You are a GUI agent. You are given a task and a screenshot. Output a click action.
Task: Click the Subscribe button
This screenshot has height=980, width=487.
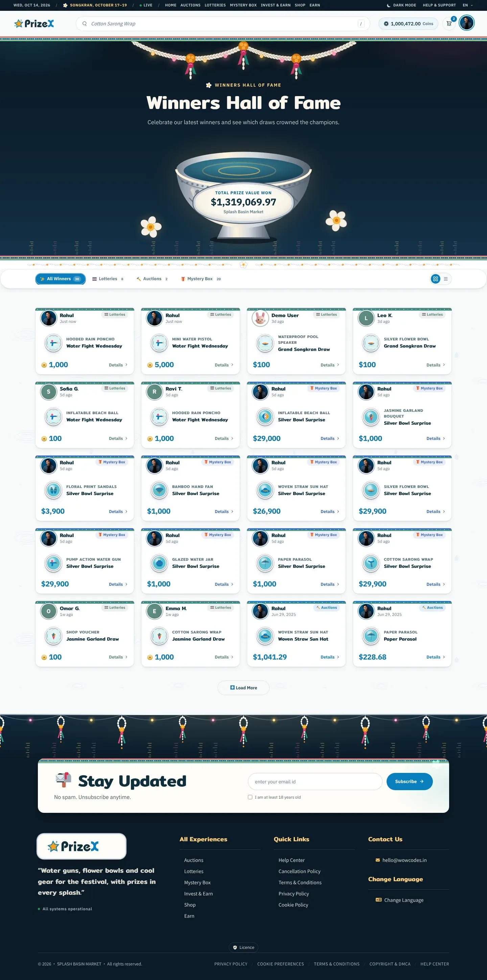410,781
